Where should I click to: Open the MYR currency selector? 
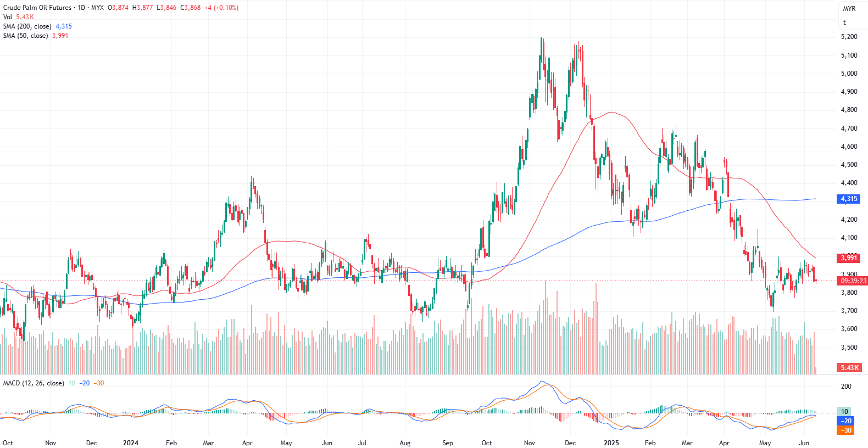pyautogui.click(x=849, y=9)
